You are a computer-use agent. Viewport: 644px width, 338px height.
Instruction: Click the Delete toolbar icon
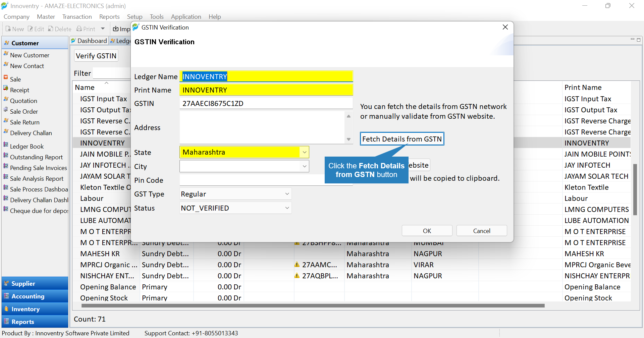[x=50, y=29]
